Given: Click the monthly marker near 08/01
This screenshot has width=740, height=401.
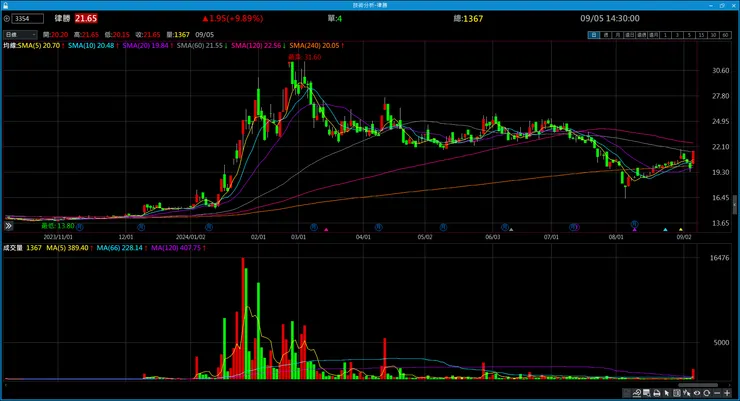Looking at the screenshot, I should click(x=634, y=224).
